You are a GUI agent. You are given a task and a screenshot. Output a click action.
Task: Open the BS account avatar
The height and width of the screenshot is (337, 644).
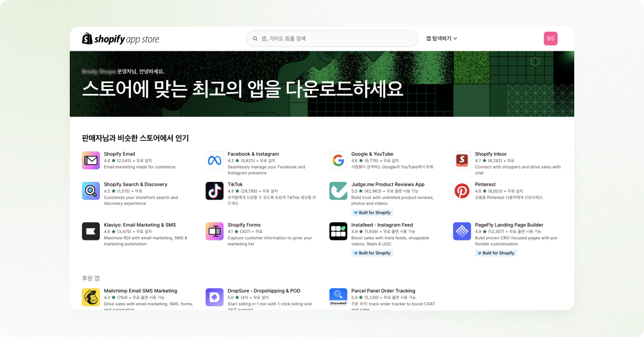pyautogui.click(x=551, y=39)
